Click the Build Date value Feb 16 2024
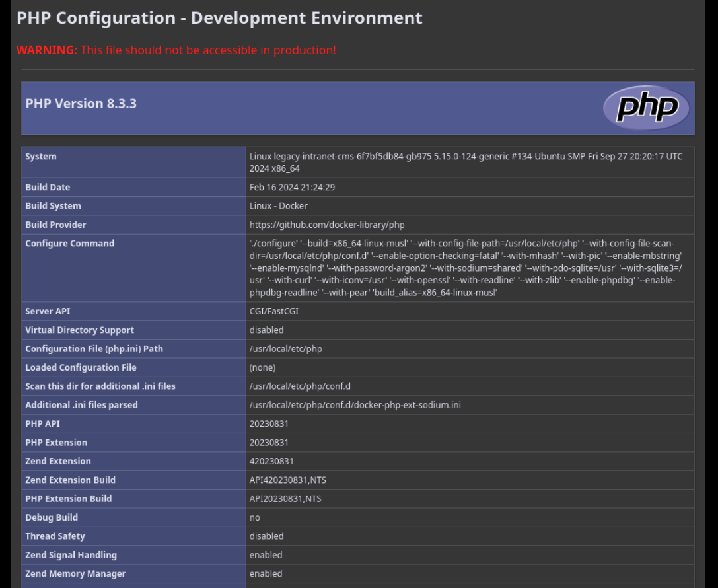The image size is (718, 588). (x=292, y=188)
